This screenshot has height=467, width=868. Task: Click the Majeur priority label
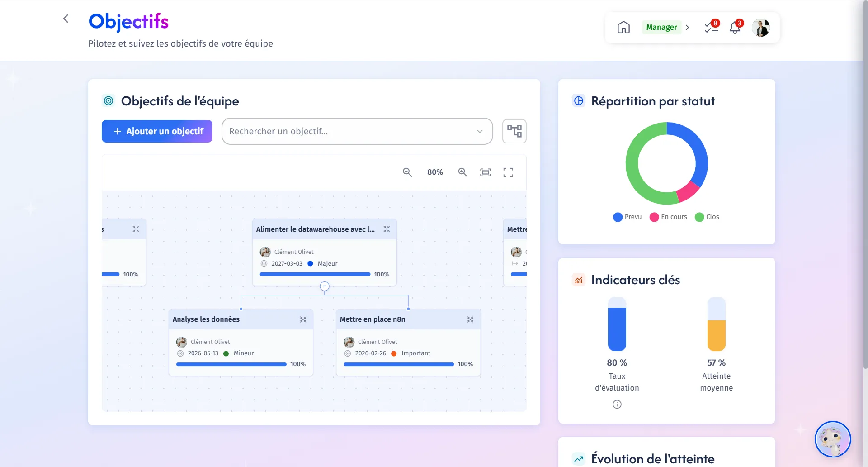click(328, 263)
